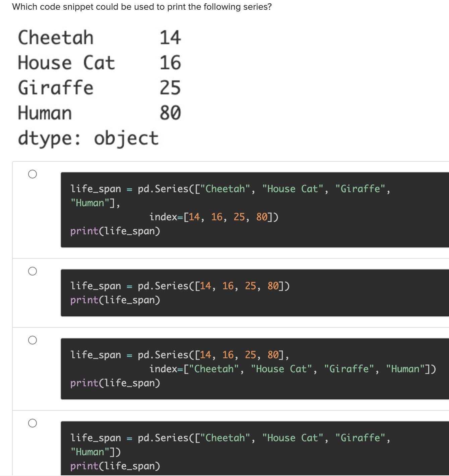Click the Giraffe 25 output row
The height and width of the screenshot is (476, 449).
click(100, 88)
